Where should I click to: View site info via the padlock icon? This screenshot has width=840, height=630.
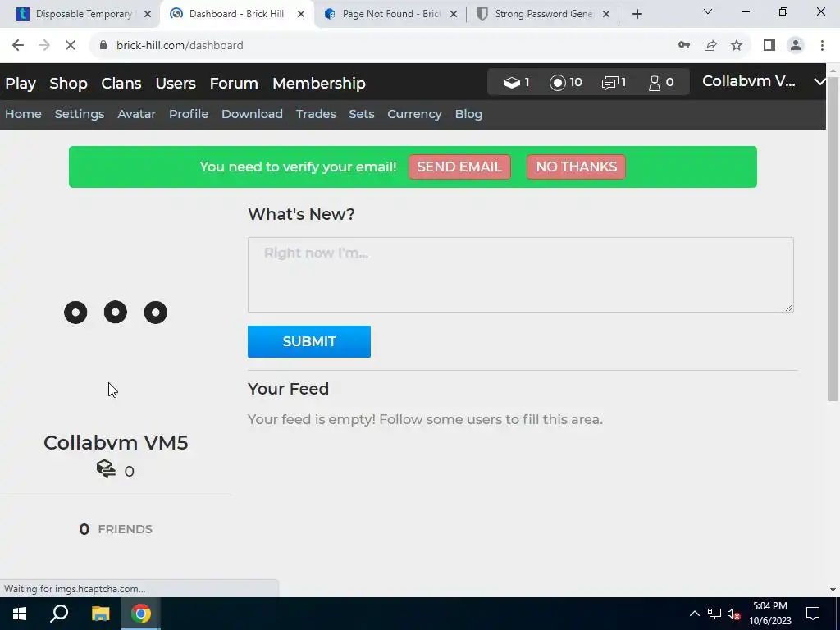pos(103,46)
